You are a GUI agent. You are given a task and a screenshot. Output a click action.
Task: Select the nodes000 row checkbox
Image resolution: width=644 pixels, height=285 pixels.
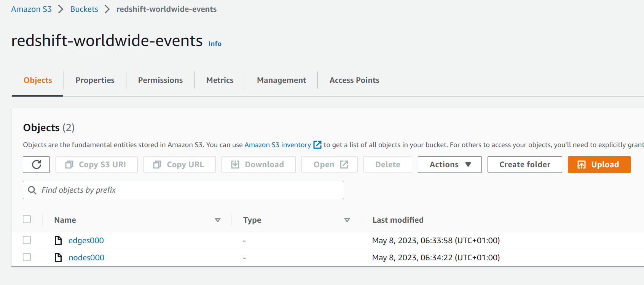coord(27,257)
